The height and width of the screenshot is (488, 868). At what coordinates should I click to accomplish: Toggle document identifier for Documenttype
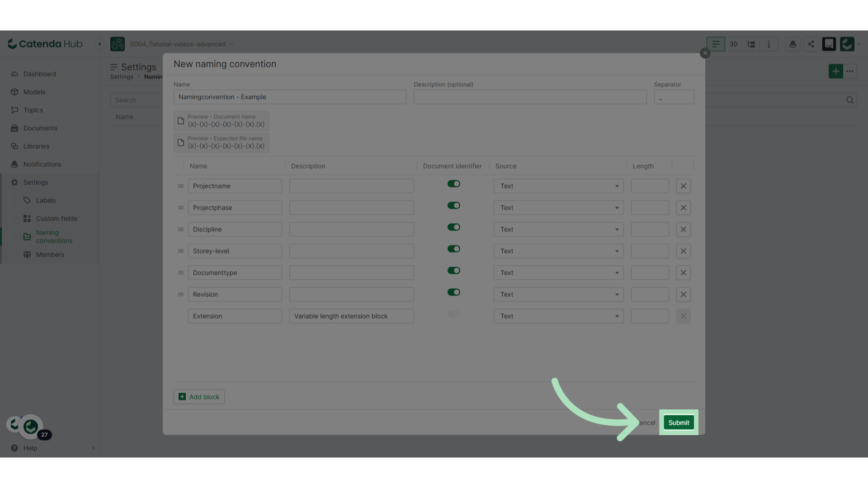pos(454,270)
